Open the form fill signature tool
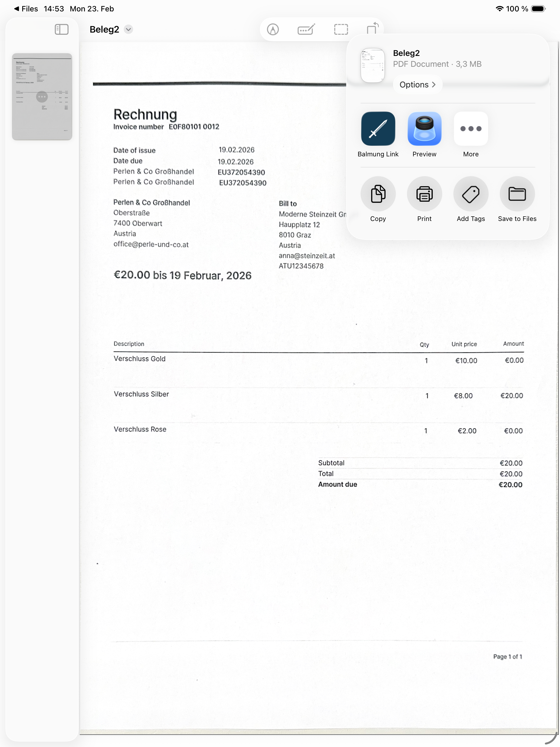 [307, 29]
